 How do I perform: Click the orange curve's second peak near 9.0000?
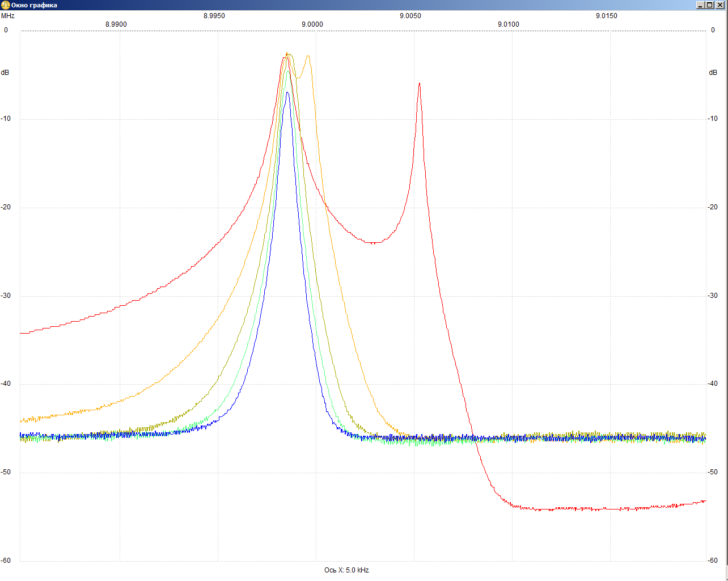[308, 56]
